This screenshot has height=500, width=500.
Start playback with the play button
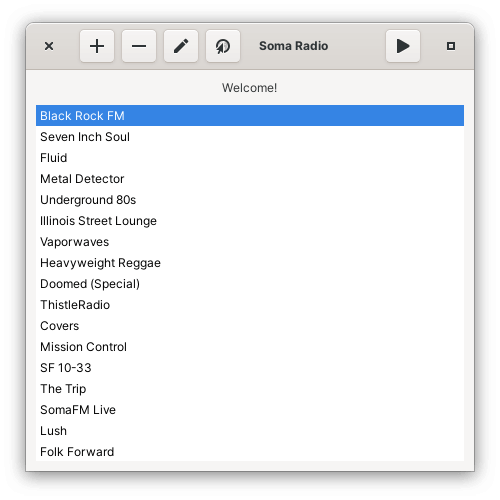click(x=403, y=46)
